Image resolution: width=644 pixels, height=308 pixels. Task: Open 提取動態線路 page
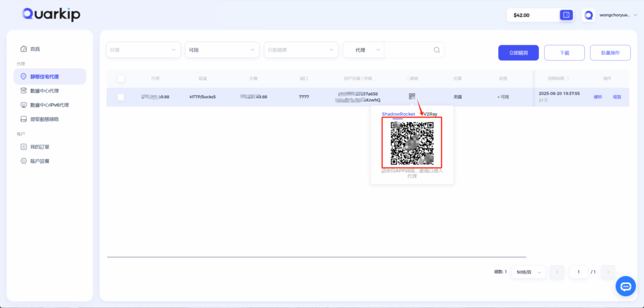[45, 119]
